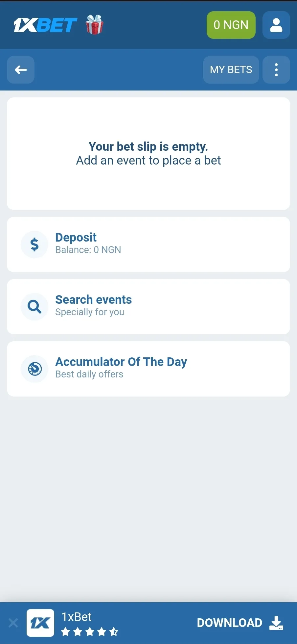This screenshot has width=297, height=644.
Task: Open Search events option
Action: click(x=93, y=299)
